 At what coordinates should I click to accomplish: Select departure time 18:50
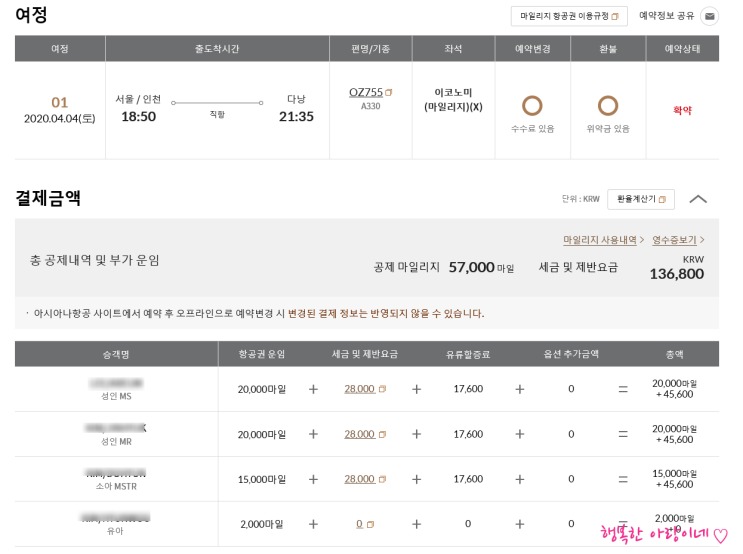tap(138, 117)
